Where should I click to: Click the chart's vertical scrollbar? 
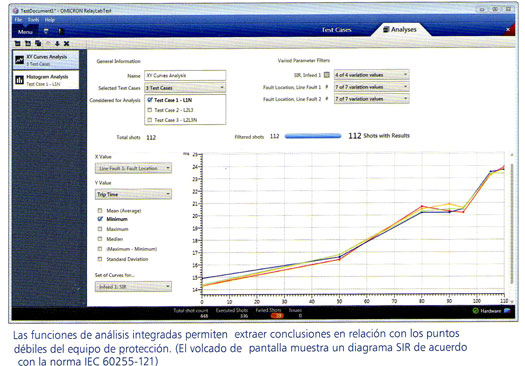point(512,223)
